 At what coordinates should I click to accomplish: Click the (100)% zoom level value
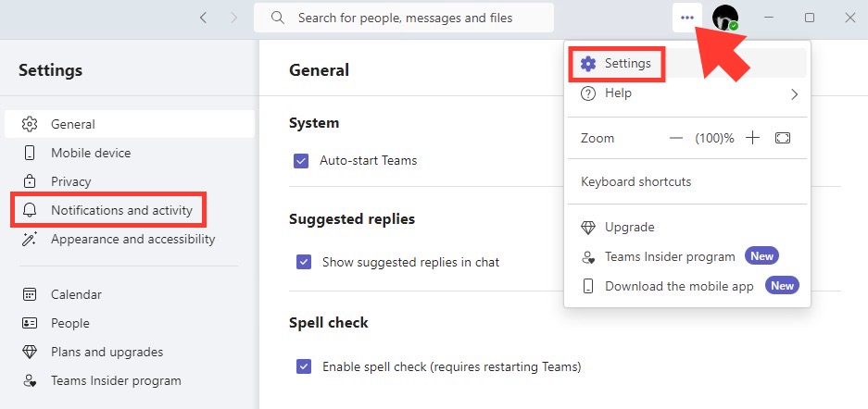coord(714,138)
